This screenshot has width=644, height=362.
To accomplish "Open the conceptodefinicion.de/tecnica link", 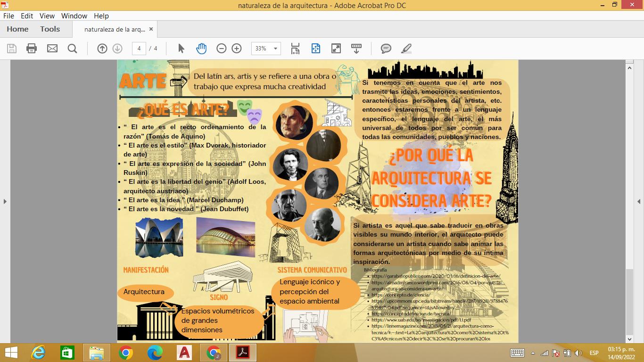I will 411,313.
